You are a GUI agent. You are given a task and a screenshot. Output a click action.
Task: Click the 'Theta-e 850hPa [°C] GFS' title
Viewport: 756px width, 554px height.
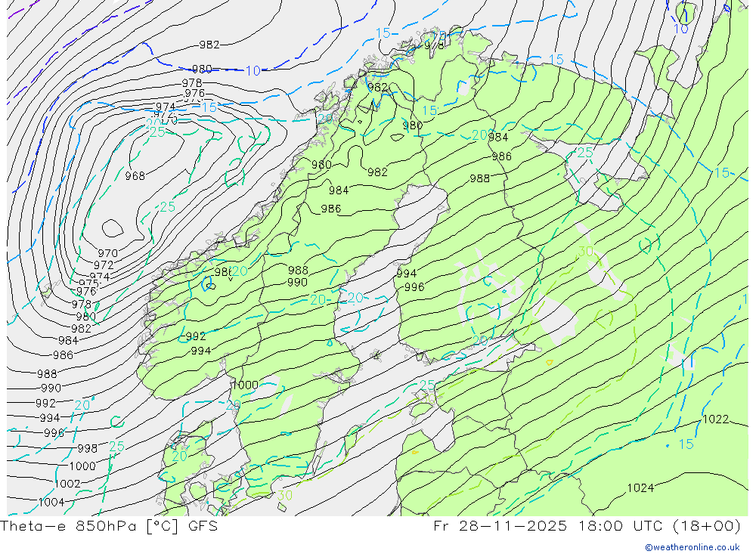pos(109,525)
